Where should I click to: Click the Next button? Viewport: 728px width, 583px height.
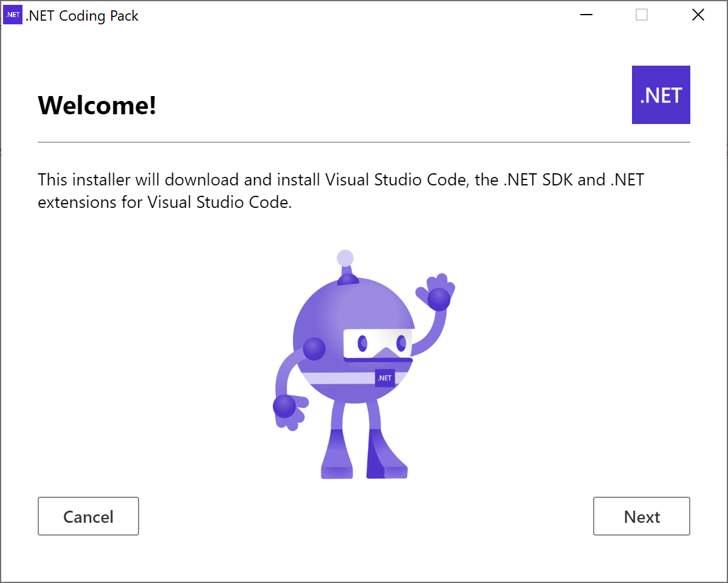(641, 516)
